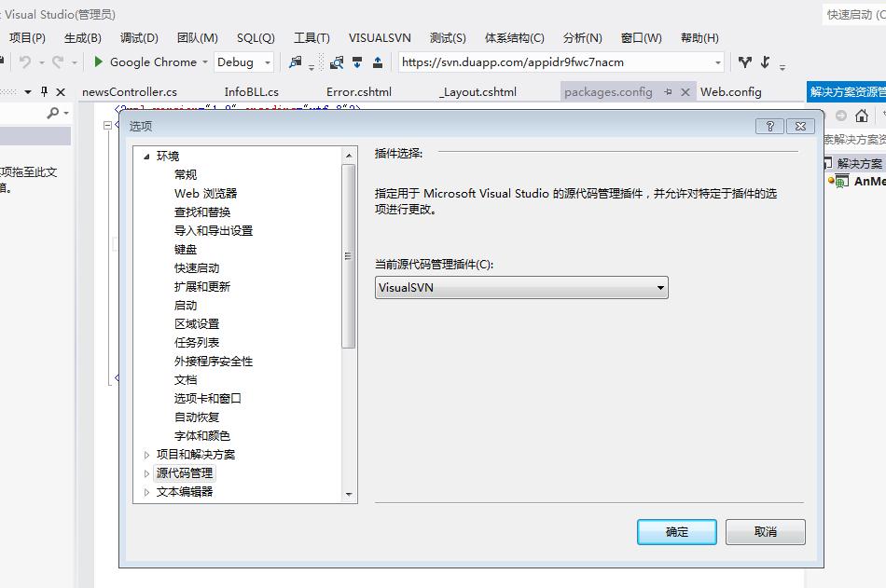Viewport: 886px width, 588px height.
Task: Open the VISUALSVN menu
Action: point(380,38)
